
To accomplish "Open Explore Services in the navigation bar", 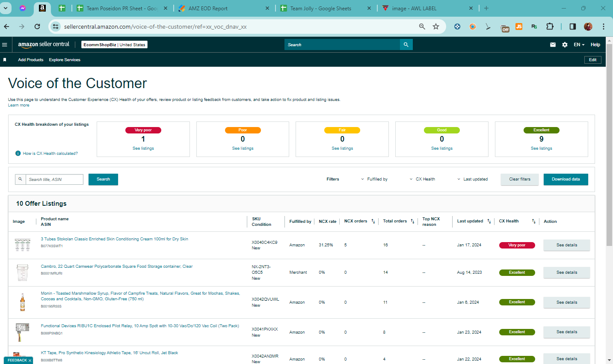I will (65, 60).
